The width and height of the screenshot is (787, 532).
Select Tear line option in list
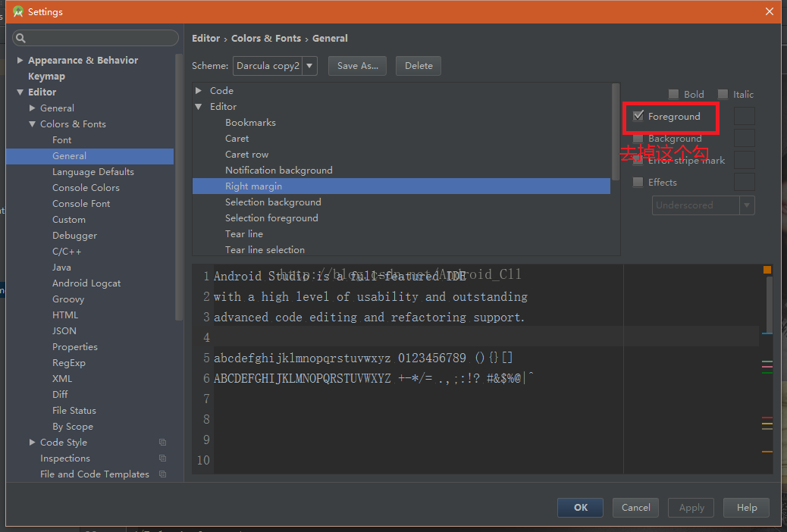pos(244,234)
